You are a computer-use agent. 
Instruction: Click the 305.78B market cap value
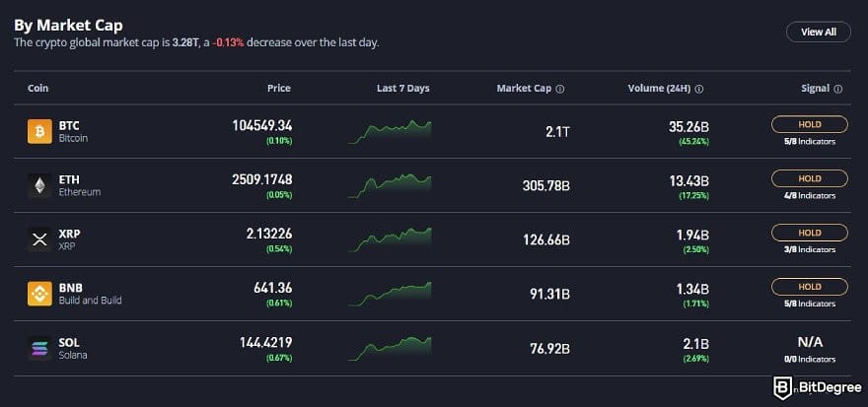click(546, 186)
